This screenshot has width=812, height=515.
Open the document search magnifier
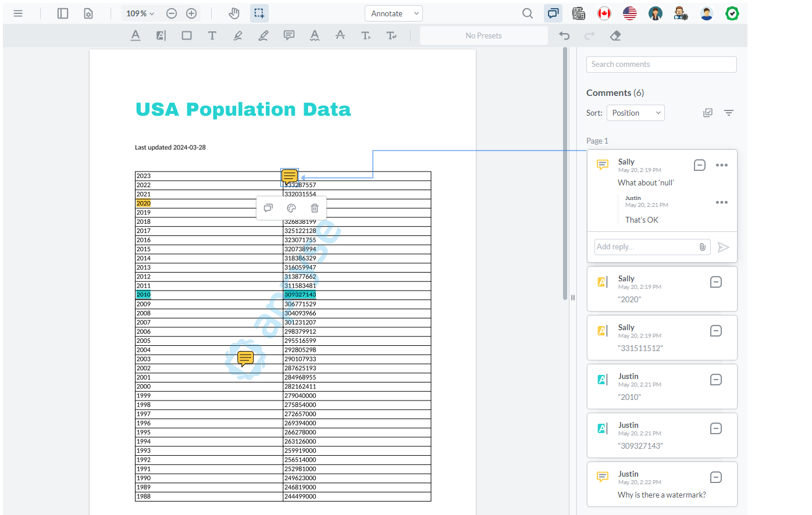(528, 13)
